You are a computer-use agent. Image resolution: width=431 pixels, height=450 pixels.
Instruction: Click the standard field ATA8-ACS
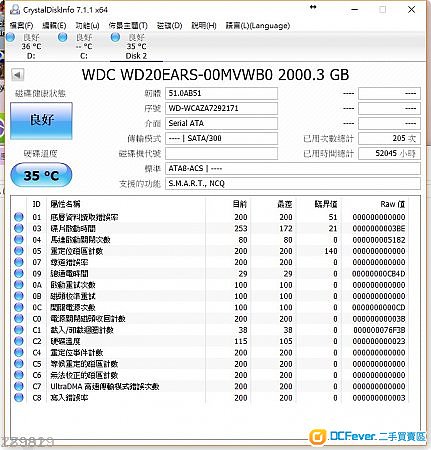point(293,168)
